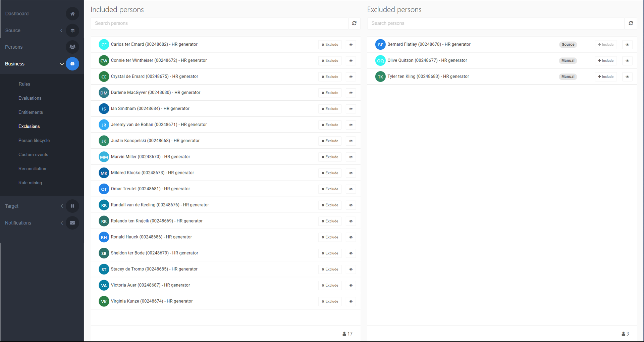Screen dimensions: 644x342
Task: Focus the Included persons search field
Action: tap(220, 23)
